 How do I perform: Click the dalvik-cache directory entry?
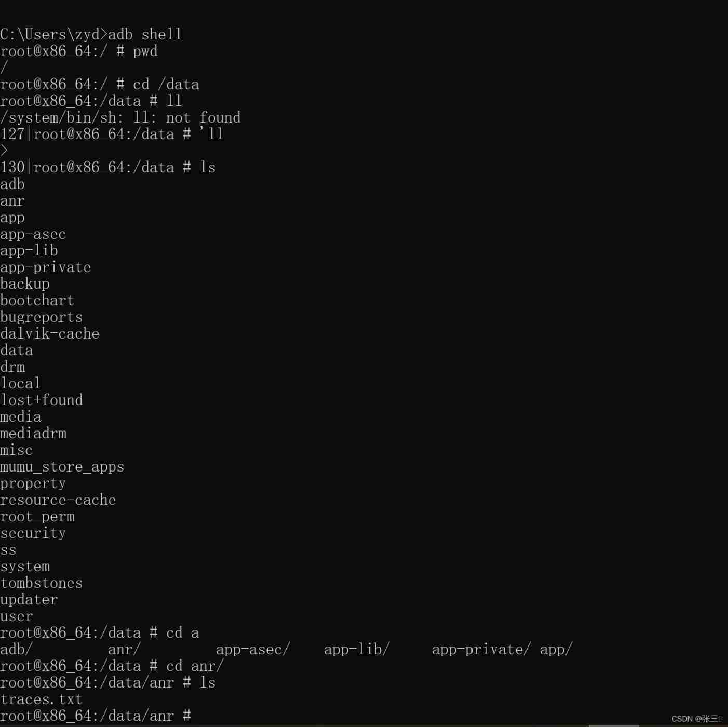(x=50, y=334)
